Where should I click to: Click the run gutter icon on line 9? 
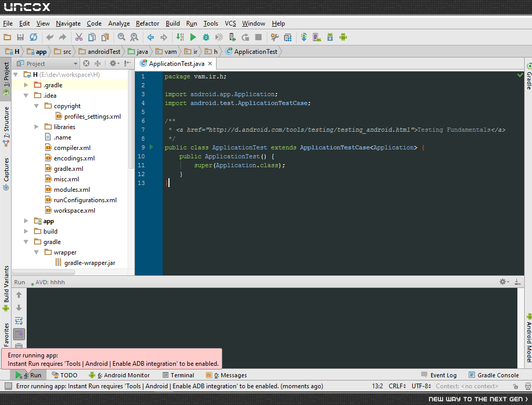click(x=151, y=147)
